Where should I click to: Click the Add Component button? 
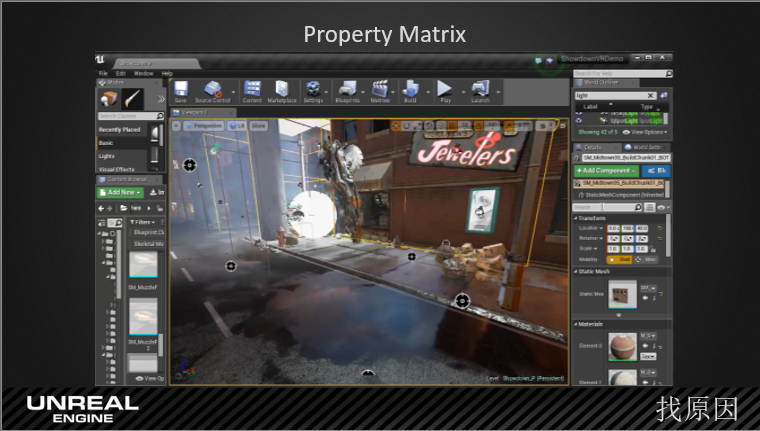point(606,171)
